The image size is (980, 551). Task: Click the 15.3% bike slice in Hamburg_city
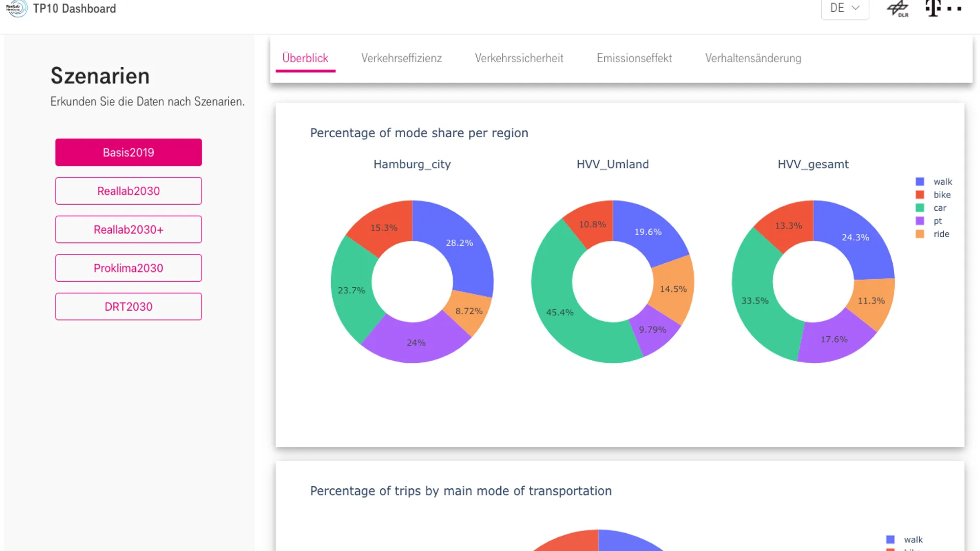click(x=384, y=228)
